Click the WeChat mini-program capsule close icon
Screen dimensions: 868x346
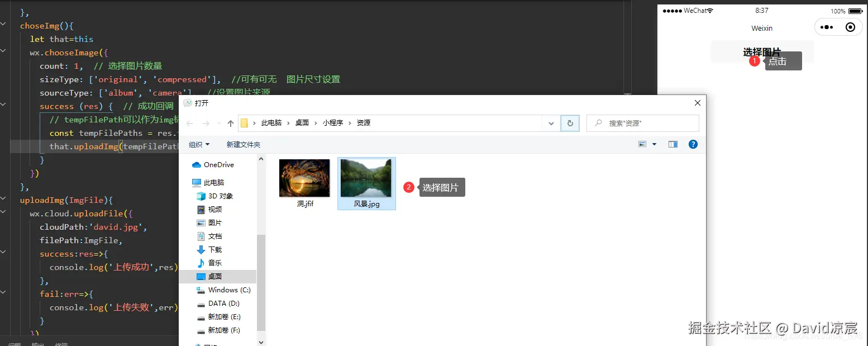click(851, 27)
